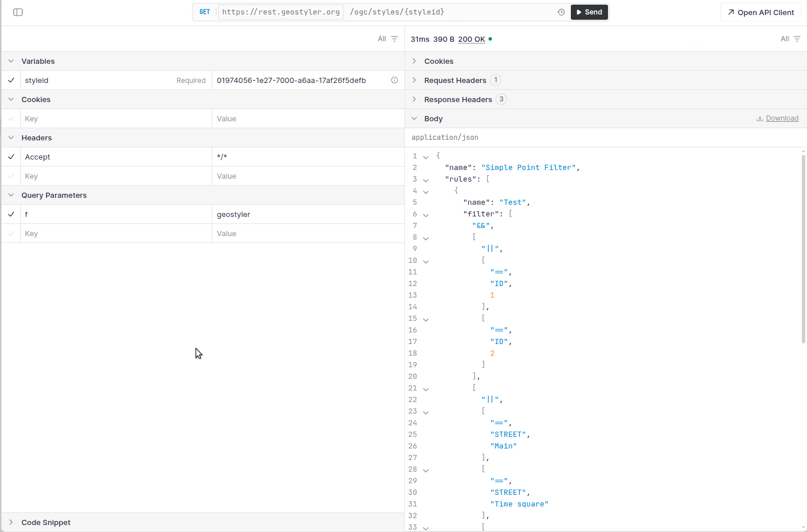Collapse the Query Parameters section
Image resolution: width=807 pixels, height=532 pixels.
coord(11,195)
